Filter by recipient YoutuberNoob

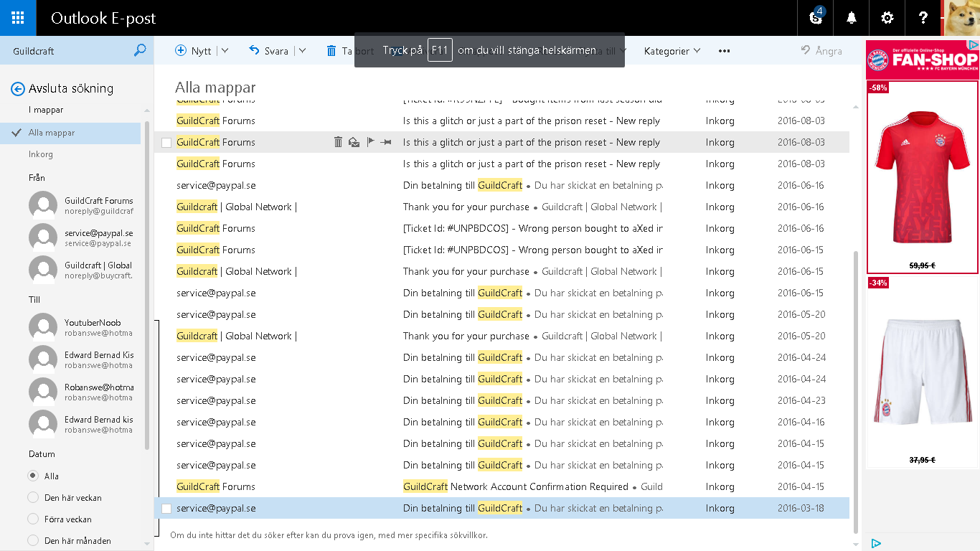[x=81, y=327]
